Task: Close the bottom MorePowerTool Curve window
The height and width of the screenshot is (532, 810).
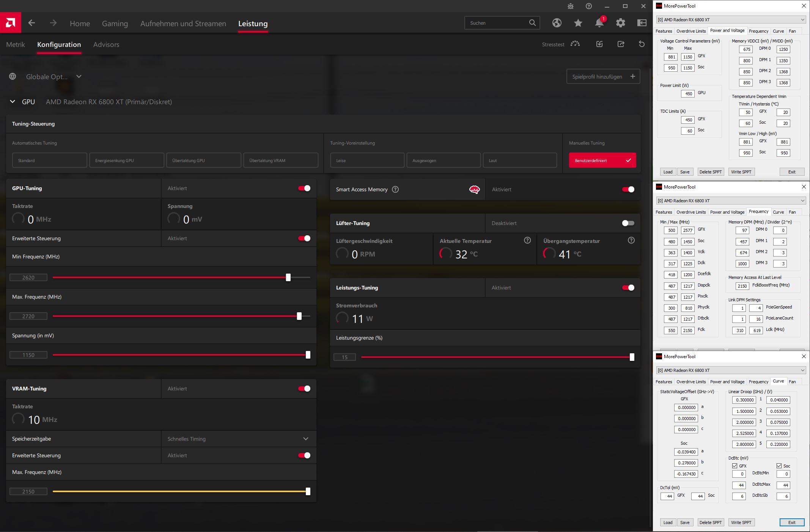Action: coord(804,356)
